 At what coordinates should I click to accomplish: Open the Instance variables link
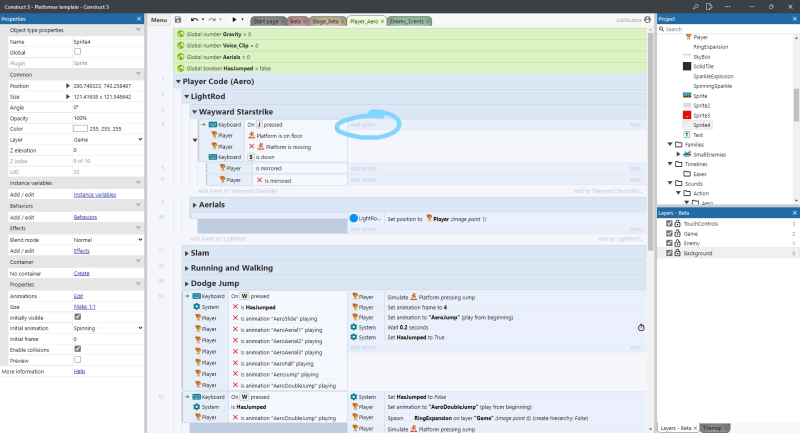pos(95,194)
